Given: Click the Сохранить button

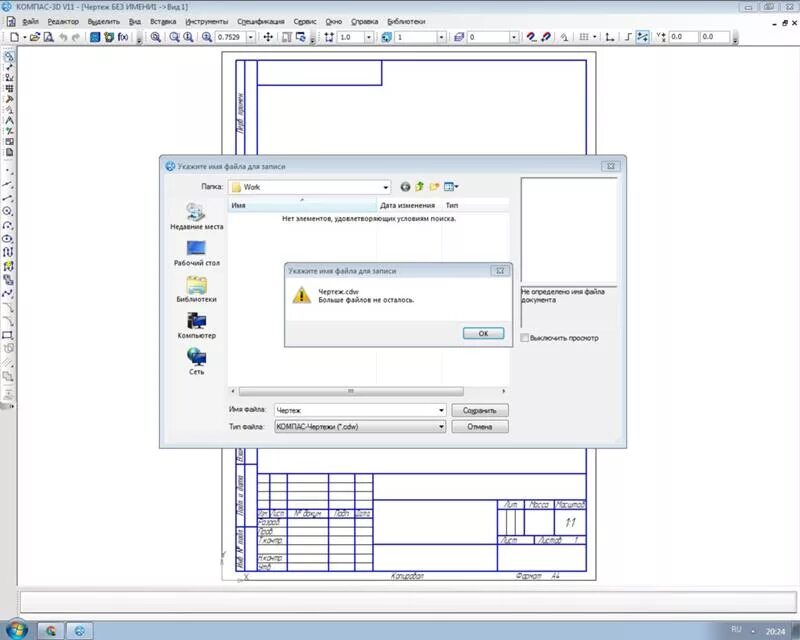Looking at the screenshot, I should 480,410.
